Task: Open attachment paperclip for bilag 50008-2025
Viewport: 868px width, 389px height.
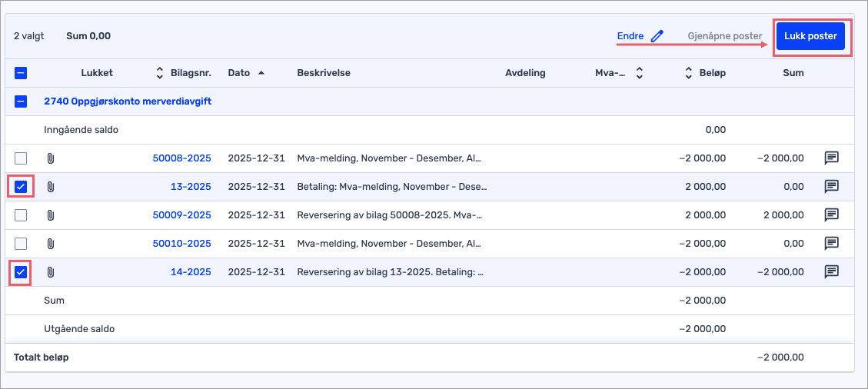Action: click(x=50, y=159)
